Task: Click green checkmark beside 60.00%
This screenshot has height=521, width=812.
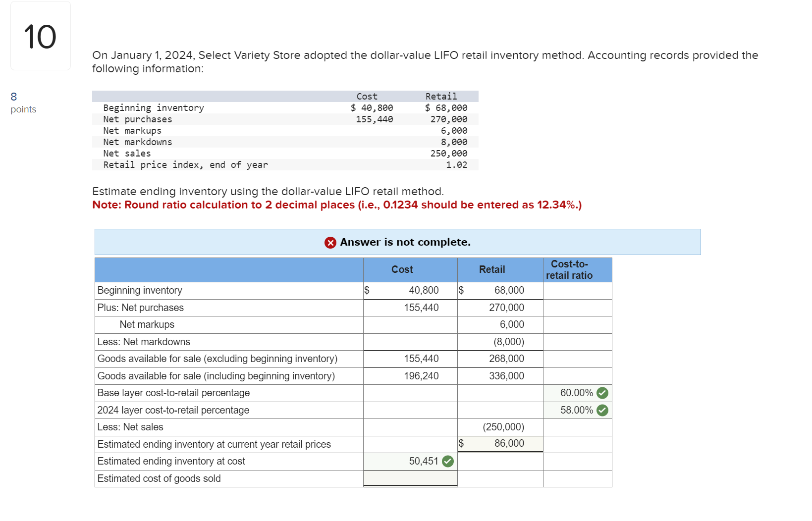Action: click(x=602, y=393)
